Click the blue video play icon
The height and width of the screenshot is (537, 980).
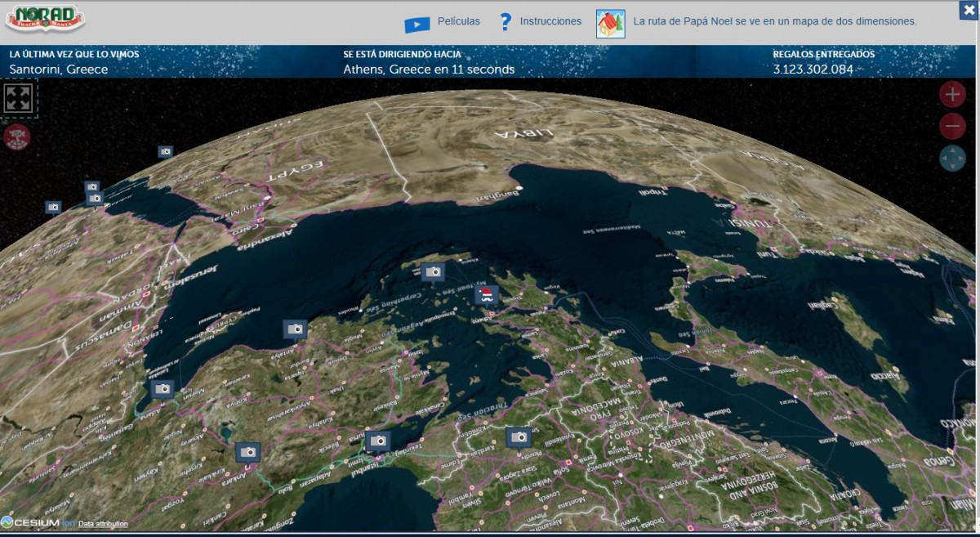click(417, 25)
